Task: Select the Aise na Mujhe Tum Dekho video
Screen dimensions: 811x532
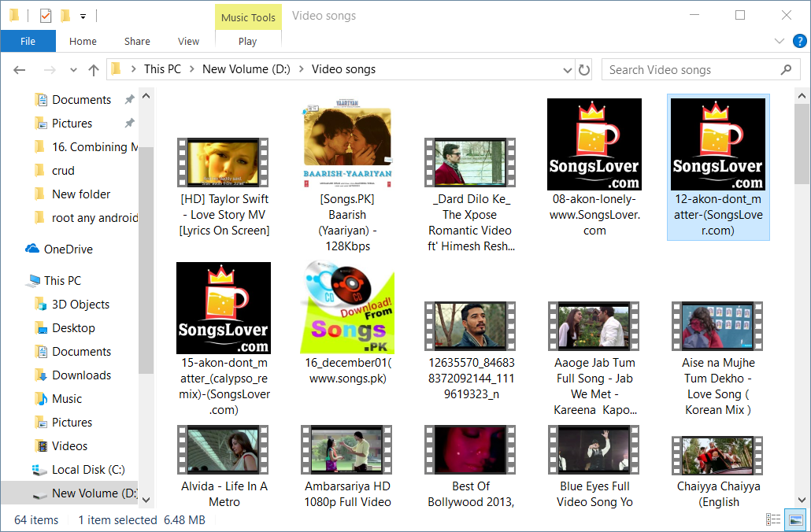Action: pyautogui.click(x=718, y=359)
